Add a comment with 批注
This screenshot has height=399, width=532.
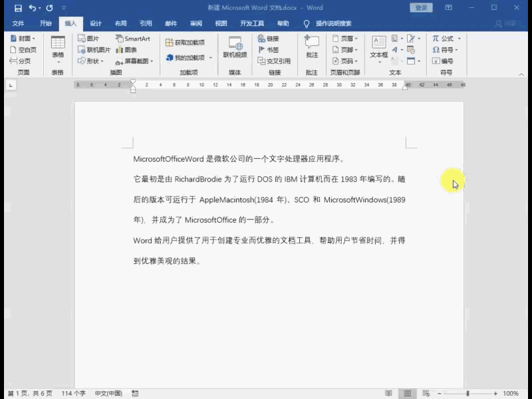point(311,47)
